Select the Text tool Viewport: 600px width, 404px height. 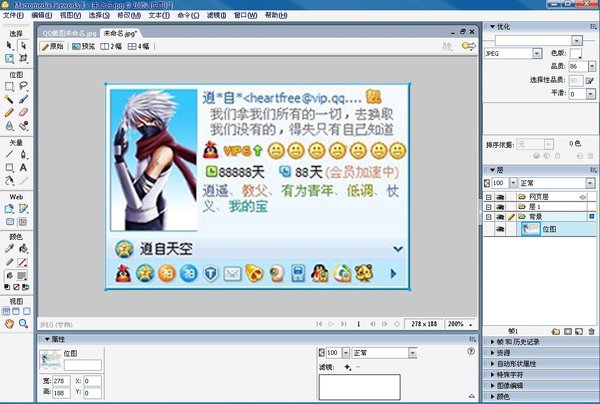click(23, 168)
